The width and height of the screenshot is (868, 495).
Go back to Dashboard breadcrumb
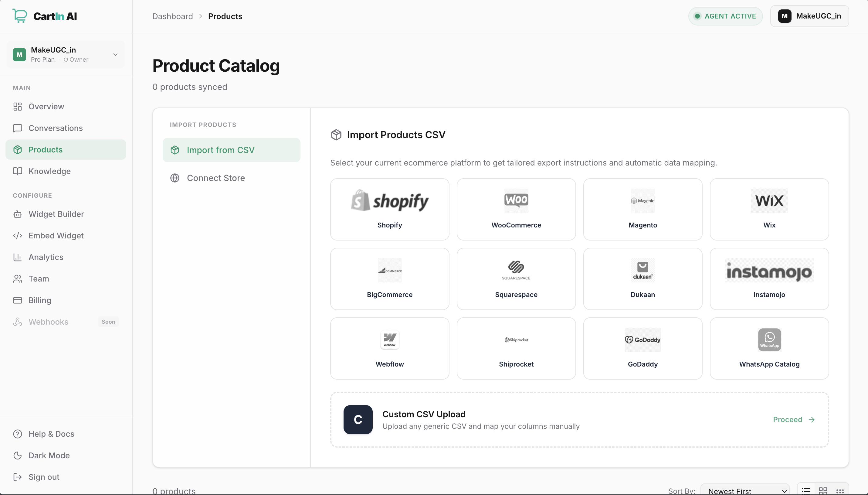pyautogui.click(x=173, y=16)
